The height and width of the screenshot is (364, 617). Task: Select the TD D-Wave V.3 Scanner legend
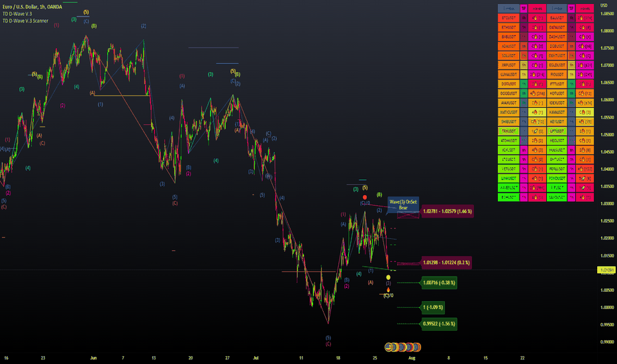[25, 21]
